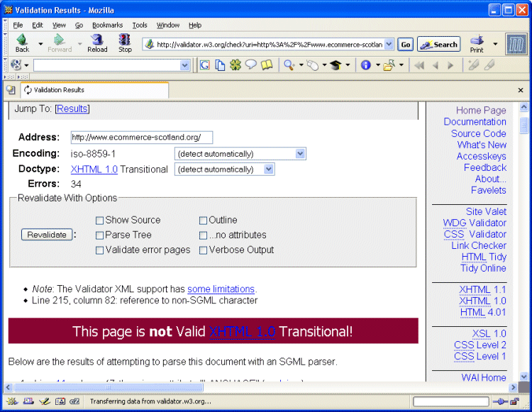Viewport: 532px width, 412px height.
Task: Open dropdown arrow beside graduation cap icon
Action: point(348,65)
